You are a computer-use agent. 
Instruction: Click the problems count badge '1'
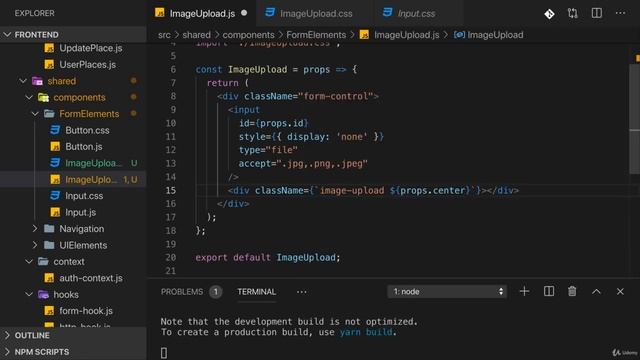(x=216, y=292)
